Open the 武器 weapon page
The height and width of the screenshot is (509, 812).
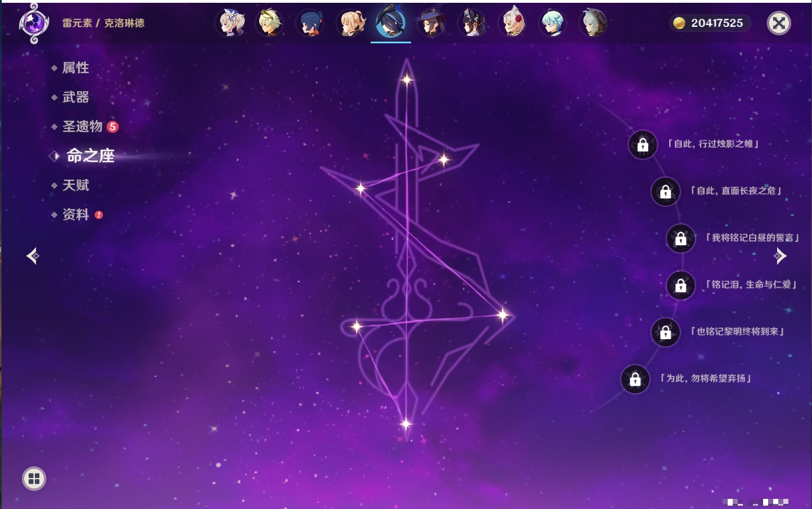click(75, 97)
